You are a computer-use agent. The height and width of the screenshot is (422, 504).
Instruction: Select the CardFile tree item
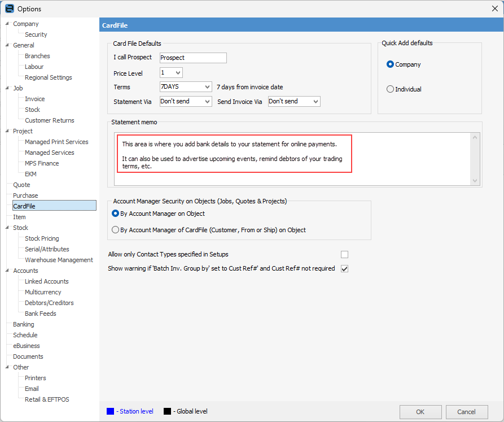[54, 206]
